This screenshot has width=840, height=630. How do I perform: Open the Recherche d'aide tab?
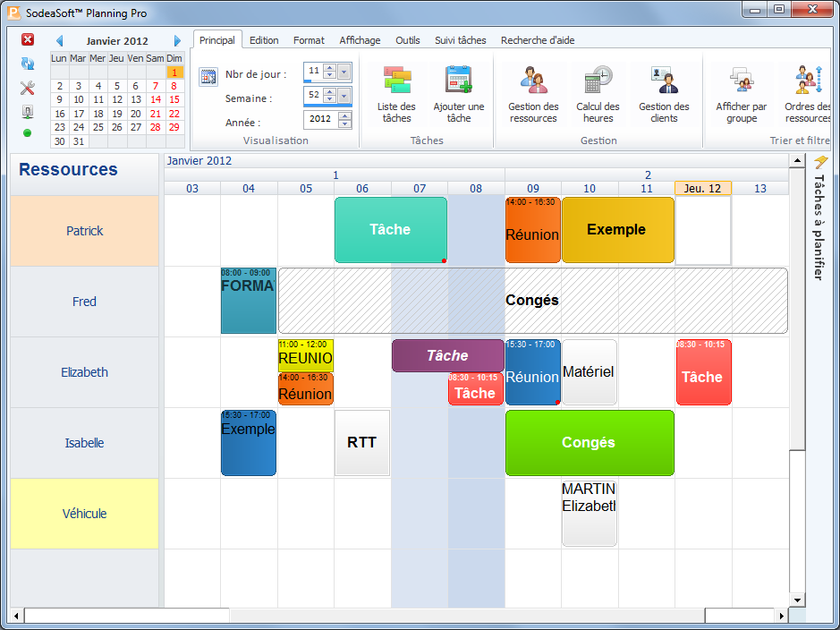[538, 40]
